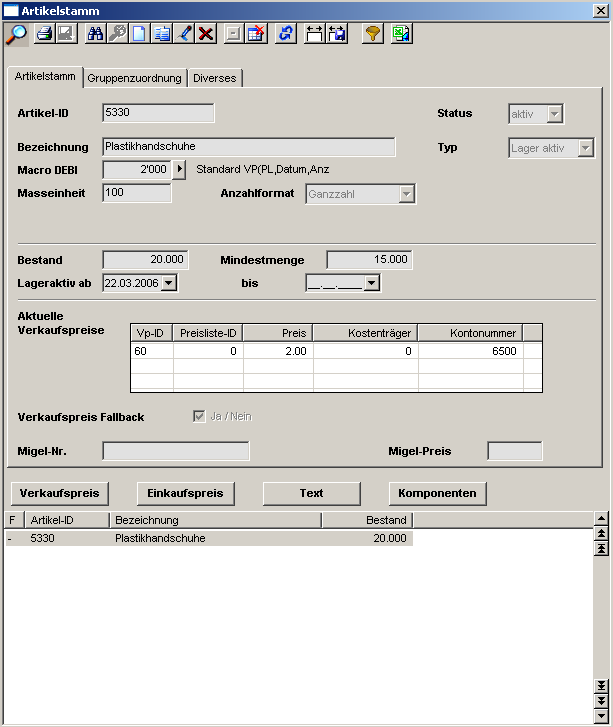Click the scroll up arrow of list
This screenshot has width=613, height=727.
pos(601,518)
